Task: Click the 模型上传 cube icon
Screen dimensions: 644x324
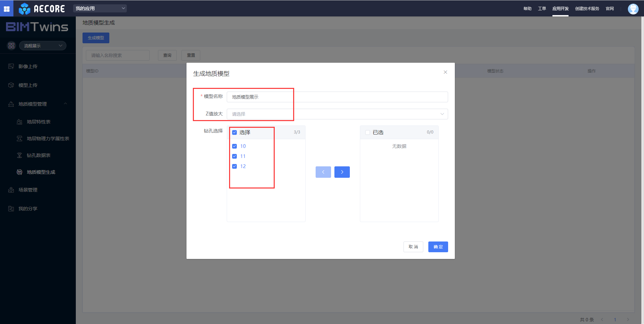Action: click(x=11, y=85)
